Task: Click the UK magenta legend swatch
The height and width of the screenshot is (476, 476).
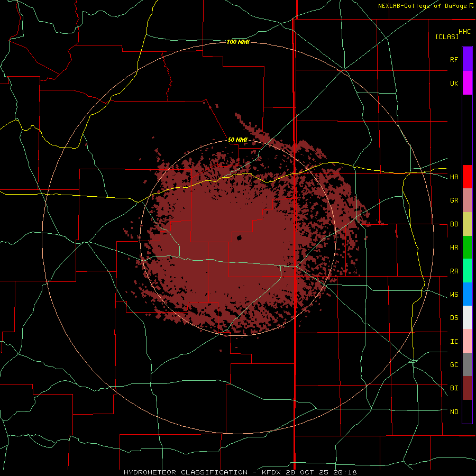Action: click(x=467, y=83)
